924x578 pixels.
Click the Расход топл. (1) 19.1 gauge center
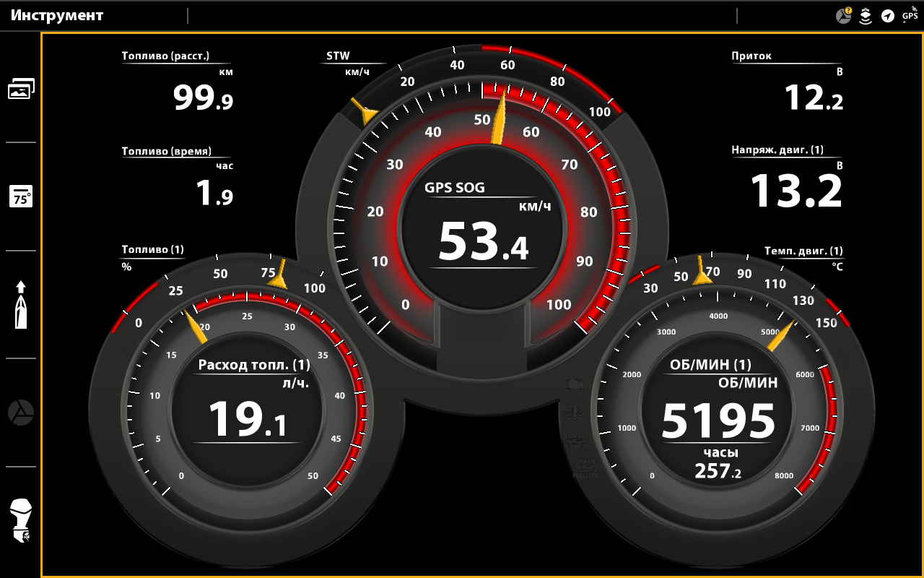[x=248, y=405]
